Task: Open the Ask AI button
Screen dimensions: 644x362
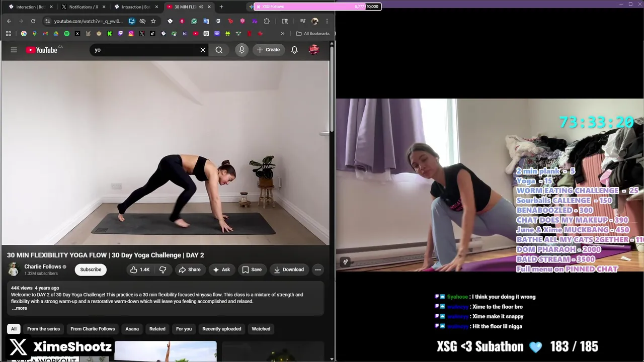Action: tap(221, 269)
